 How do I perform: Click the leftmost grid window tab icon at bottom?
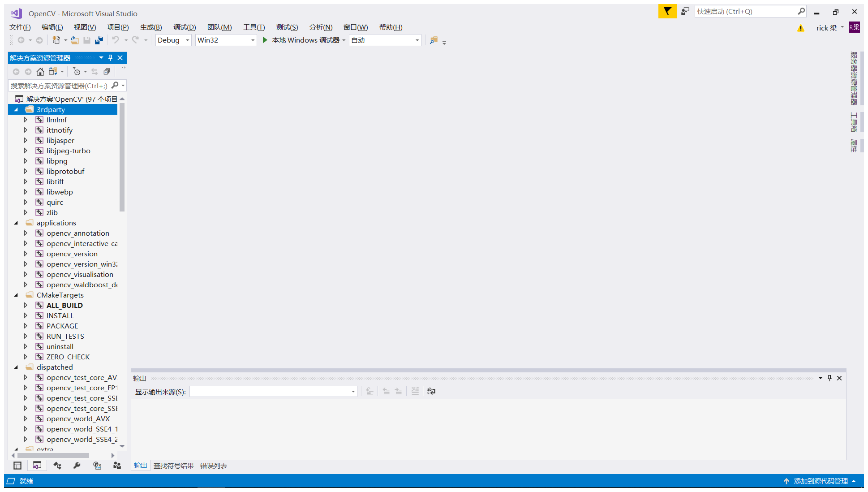pos(17,466)
